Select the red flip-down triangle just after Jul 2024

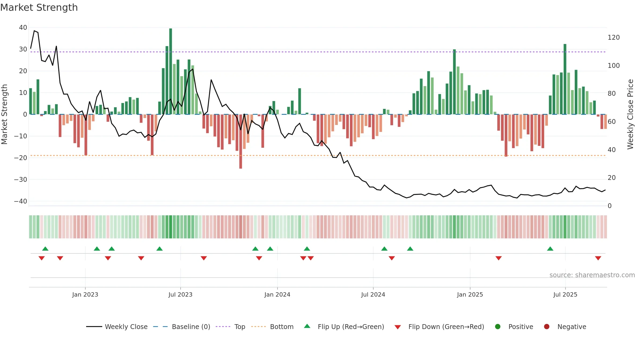392,258
